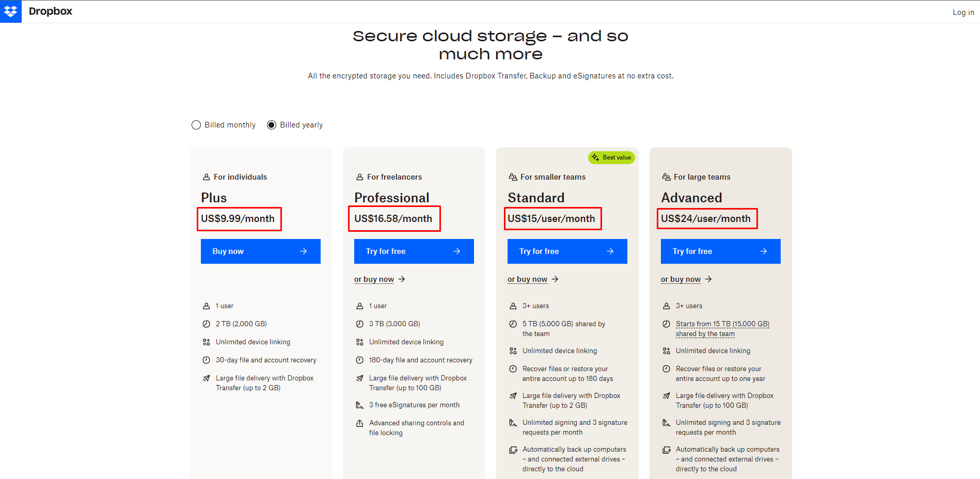Click the person icon beside For individuals
Viewport: 980px width, 479px height.
click(x=206, y=177)
